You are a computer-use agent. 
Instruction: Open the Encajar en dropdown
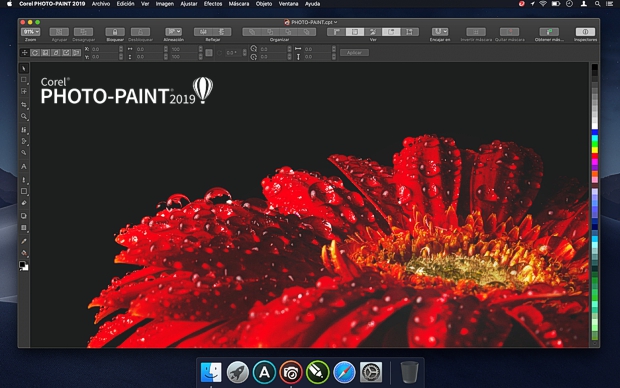pyautogui.click(x=440, y=32)
